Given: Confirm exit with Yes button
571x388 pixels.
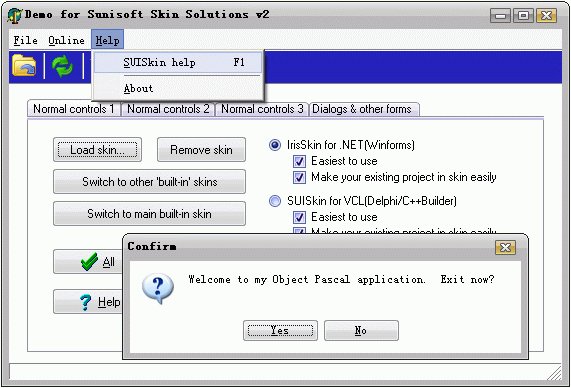Looking at the screenshot, I should tap(280, 330).
